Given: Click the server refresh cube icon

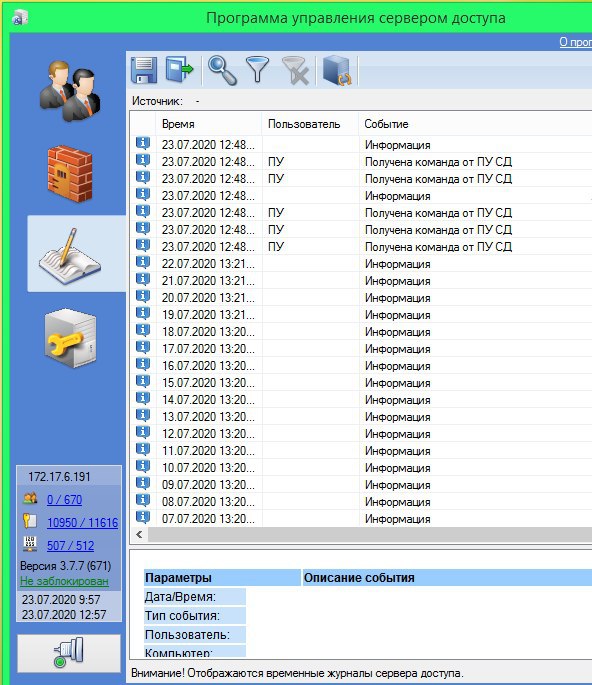Looking at the screenshot, I should pos(336,70).
